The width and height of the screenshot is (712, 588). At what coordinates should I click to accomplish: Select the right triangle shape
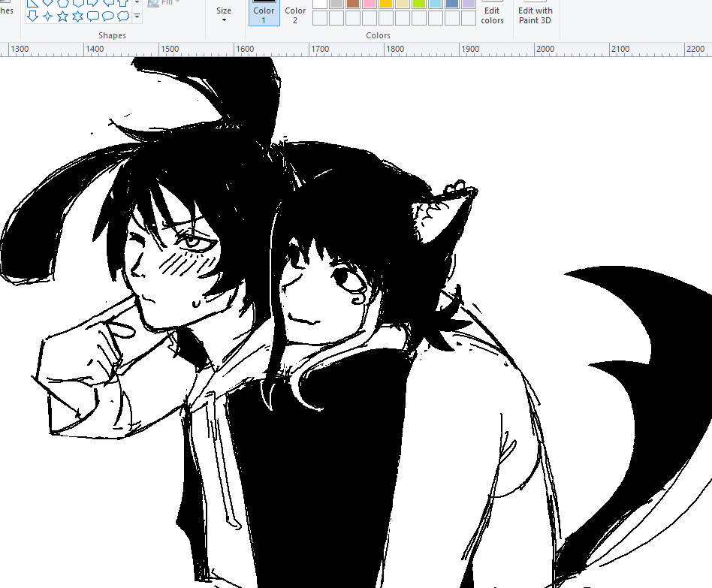(x=32, y=3)
